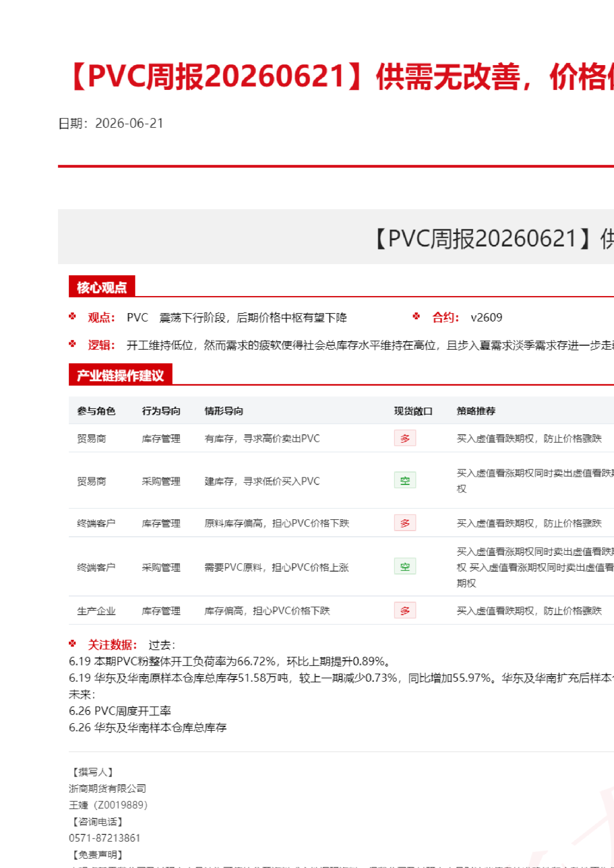This screenshot has width=614, height=868.
Task: Click the cell 需要PVC原料，担心PVC价格上涨
Action: (277, 567)
